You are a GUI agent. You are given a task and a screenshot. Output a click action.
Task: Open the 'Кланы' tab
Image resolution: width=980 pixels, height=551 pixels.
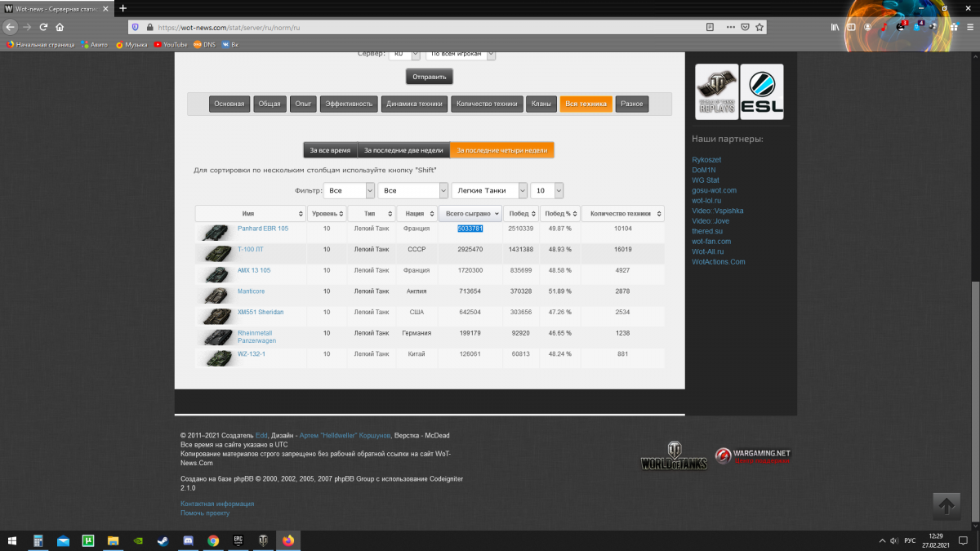(541, 104)
